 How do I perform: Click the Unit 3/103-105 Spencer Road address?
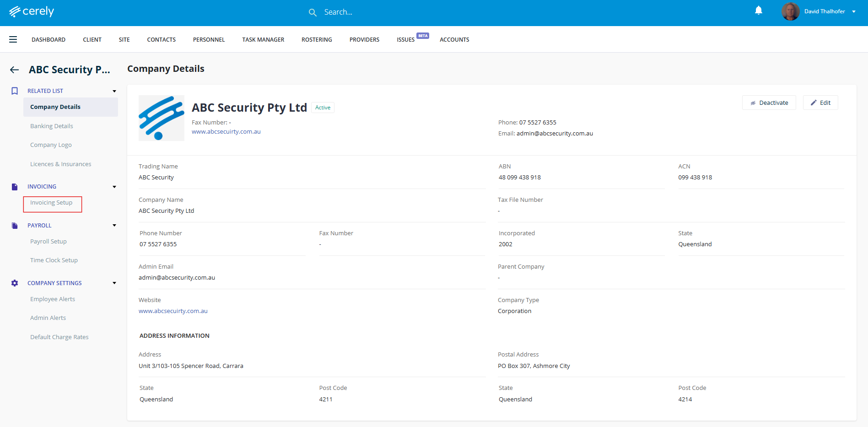(x=191, y=366)
